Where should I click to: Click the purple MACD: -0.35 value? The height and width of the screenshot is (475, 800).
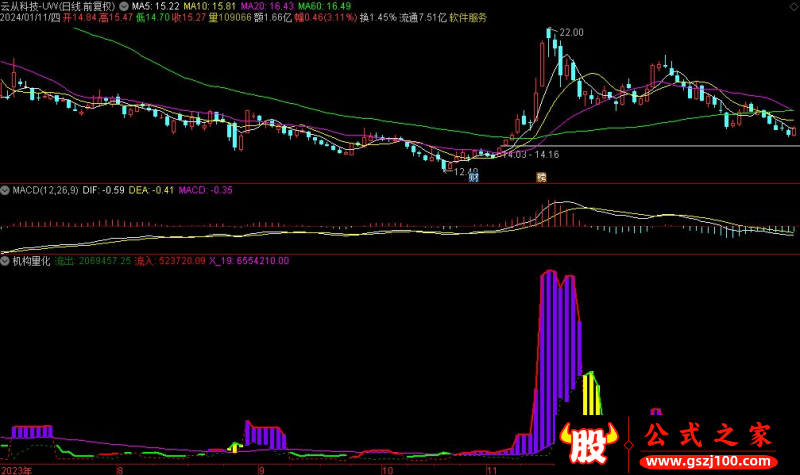pyautogui.click(x=206, y=190)
